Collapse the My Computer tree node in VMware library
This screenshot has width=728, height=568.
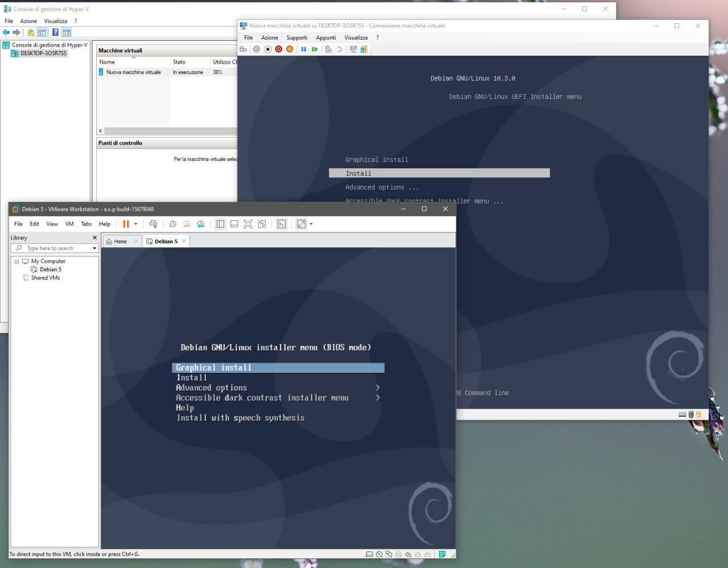[x=16, y=262]
